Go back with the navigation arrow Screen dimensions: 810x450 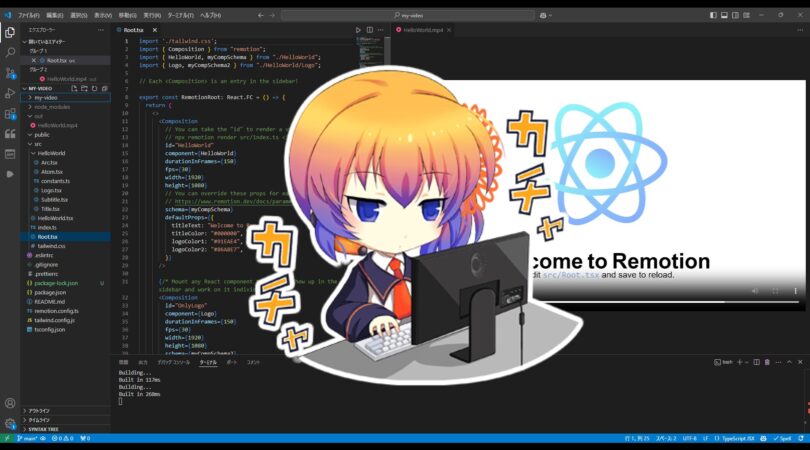click(261, 15)
